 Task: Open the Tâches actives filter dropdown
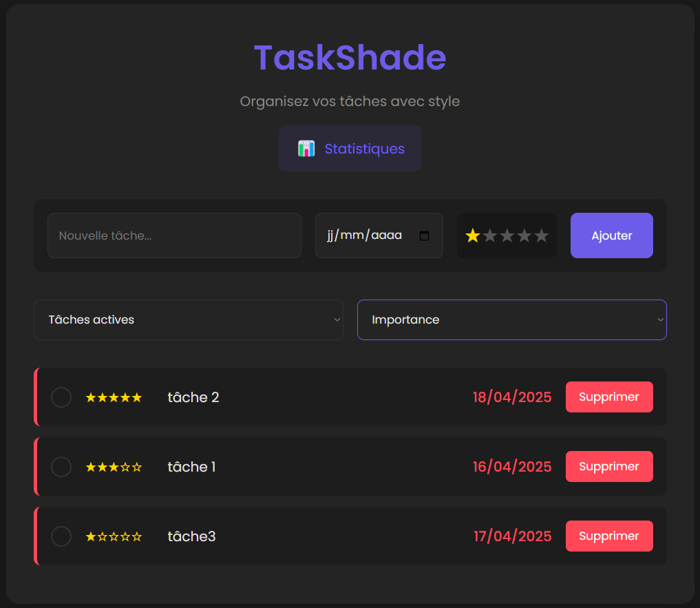189,319
